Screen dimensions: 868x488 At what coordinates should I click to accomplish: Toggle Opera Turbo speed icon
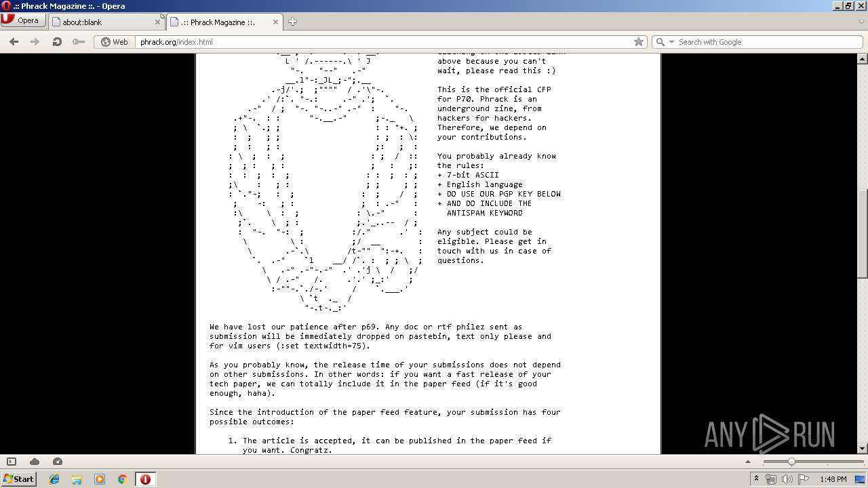(58, 462)
